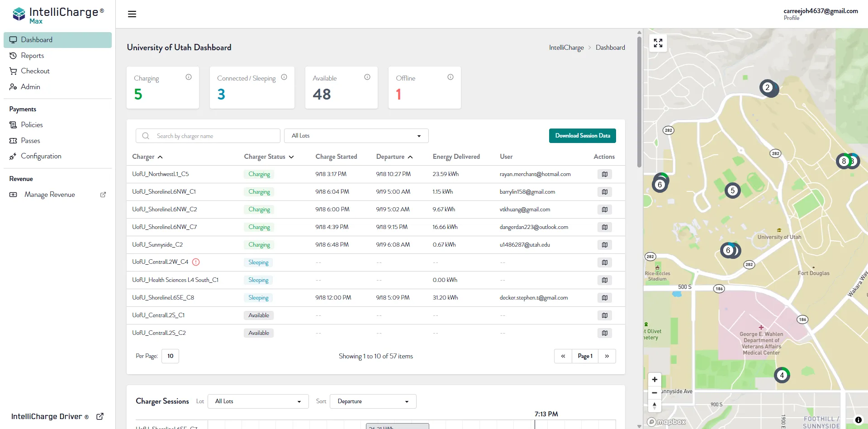Click the 7:13 PM timeline marker

click(546, 414)
